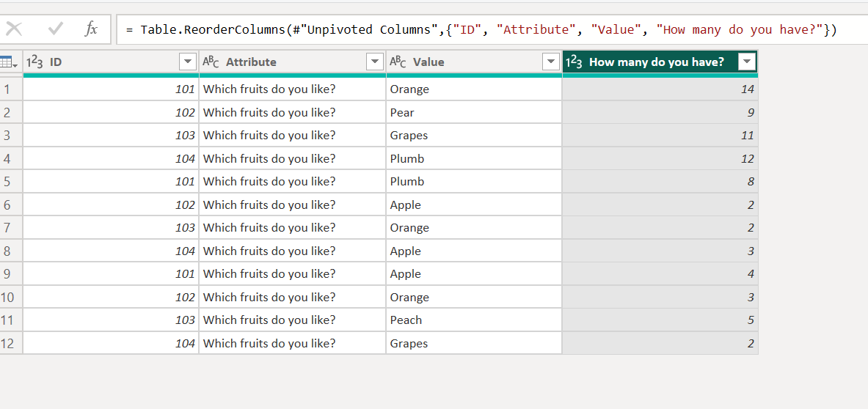Click Orange value in row 1
Screen dimensions: 868x409
474,89
